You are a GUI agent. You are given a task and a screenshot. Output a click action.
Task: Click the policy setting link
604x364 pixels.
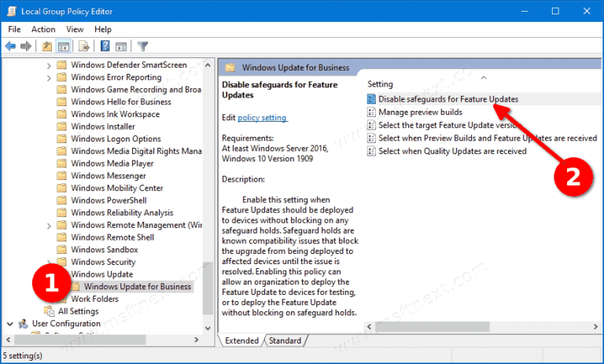point(262,118)
